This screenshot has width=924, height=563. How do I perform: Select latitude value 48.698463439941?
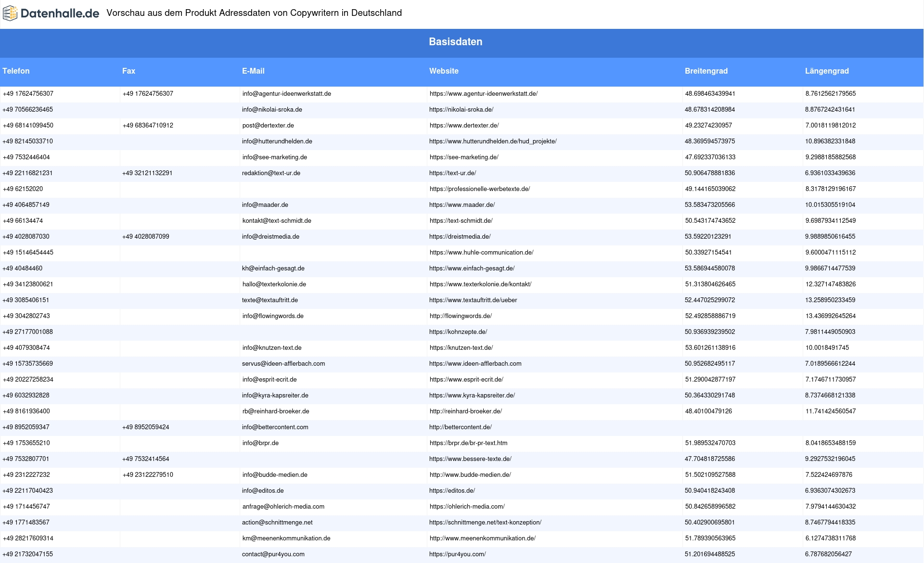coord(710,94)
